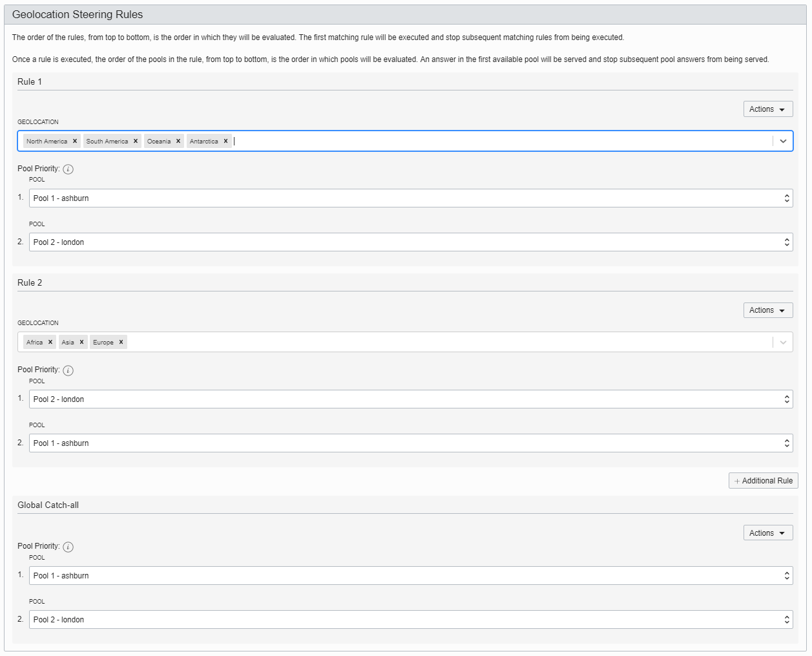
Task: Click inside the Rule 2 geolocation field
Action: click(446, 343)
